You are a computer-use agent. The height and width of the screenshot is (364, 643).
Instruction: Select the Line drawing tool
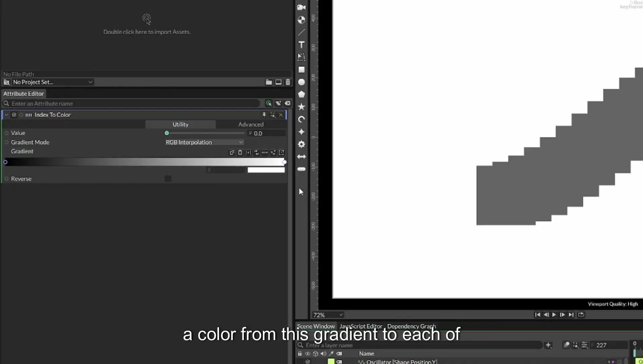click(x=301, y=32)
